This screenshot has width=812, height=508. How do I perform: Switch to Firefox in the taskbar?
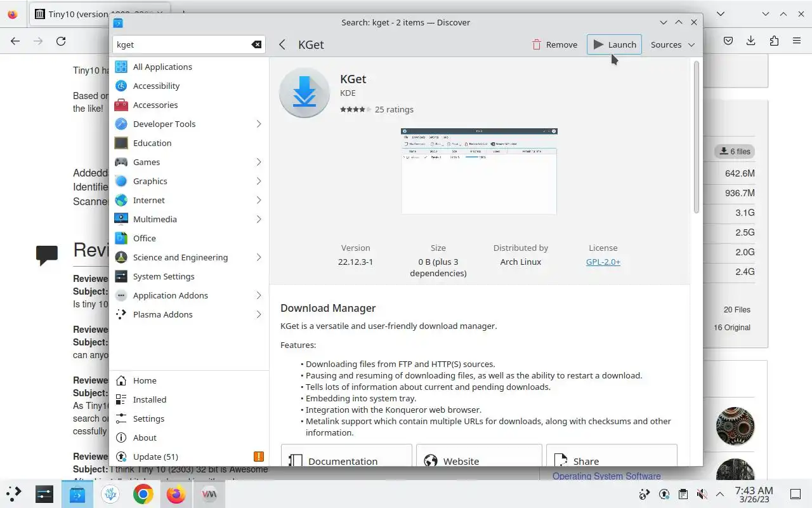(x=176, y=494)
